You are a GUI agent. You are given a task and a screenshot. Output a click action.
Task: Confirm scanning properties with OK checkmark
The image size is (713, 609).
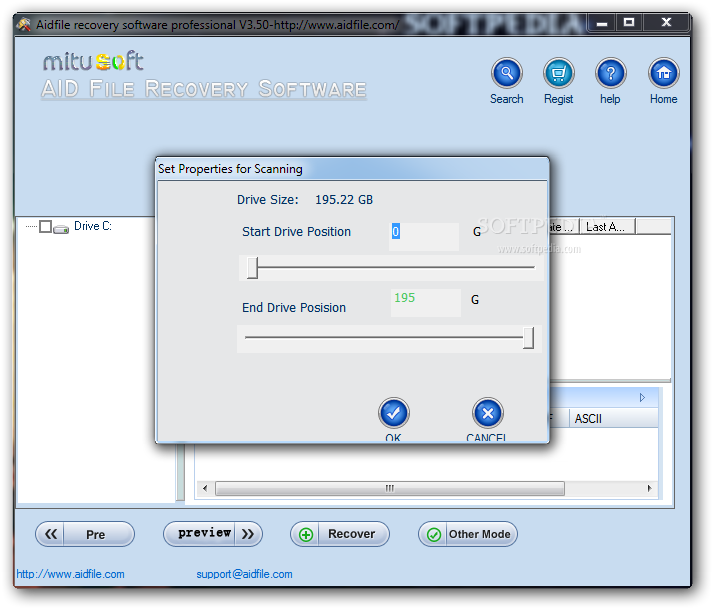point(394,413)
